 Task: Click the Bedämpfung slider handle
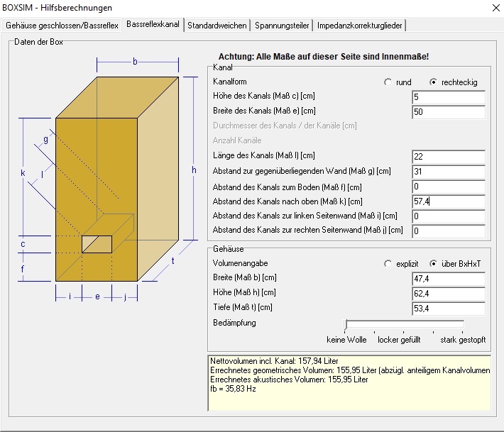pyautogui.click(x=346, y=325)
